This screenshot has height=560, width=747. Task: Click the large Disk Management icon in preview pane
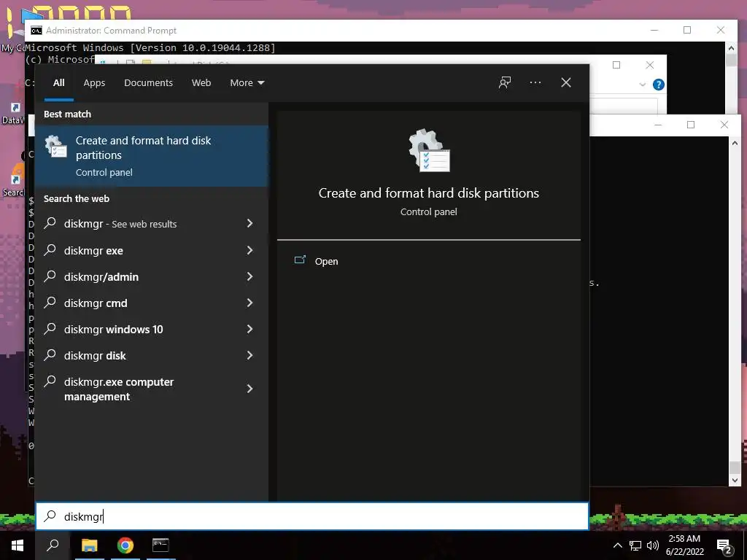[429, 150]
